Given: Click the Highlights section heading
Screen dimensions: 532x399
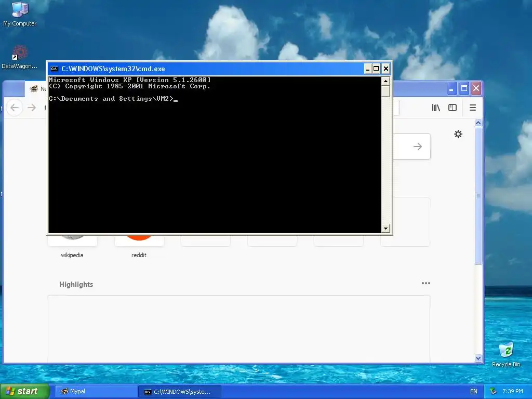Looking at the screenshot, I should click(76, 284).
